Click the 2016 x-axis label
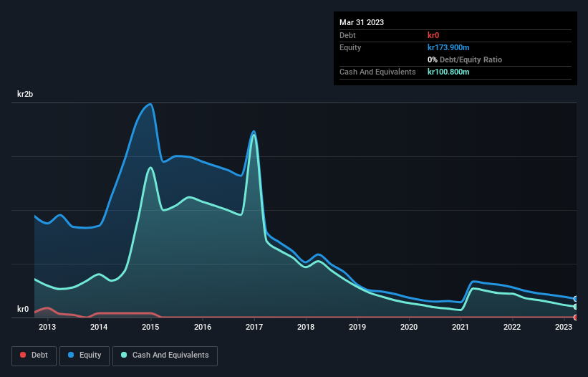588x377 pixels. click(x=203, y=327)
